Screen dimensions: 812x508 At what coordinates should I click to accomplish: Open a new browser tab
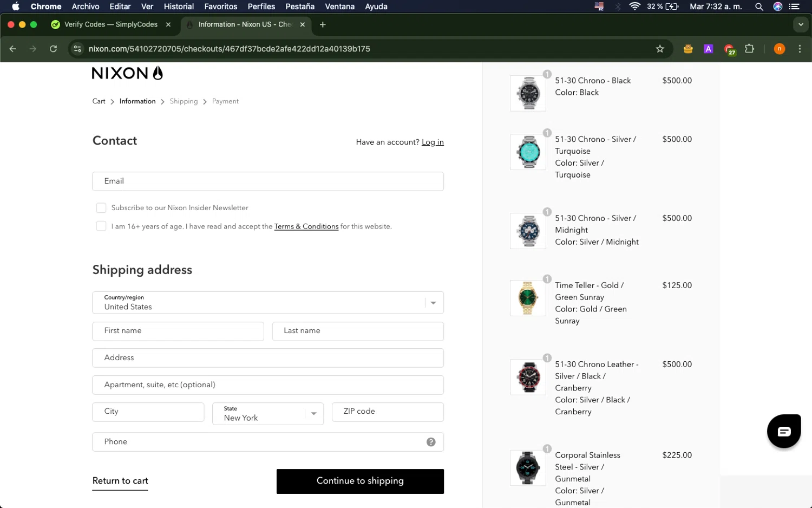(323, 24)
